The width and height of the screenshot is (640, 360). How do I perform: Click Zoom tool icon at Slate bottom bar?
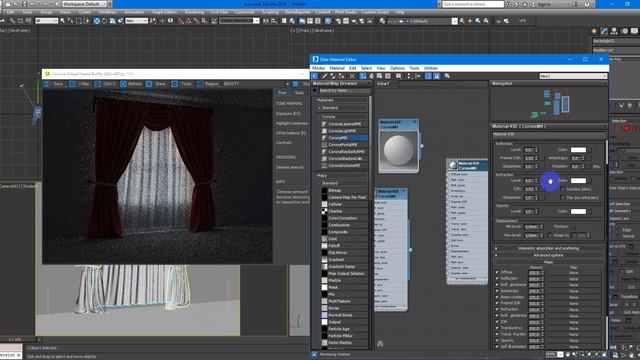[574, 354]
